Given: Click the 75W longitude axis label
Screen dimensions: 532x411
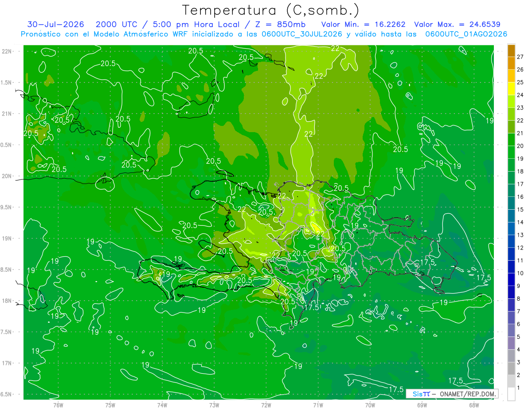Looking at the screenshot, I should tap(110, 405).
